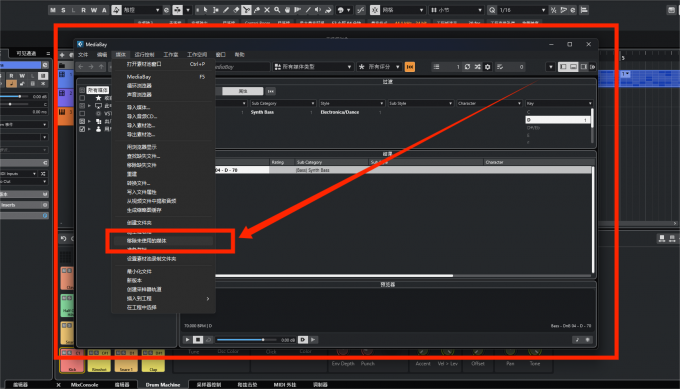
Task: Click the Update Results refresh icon
Action: 467,67
